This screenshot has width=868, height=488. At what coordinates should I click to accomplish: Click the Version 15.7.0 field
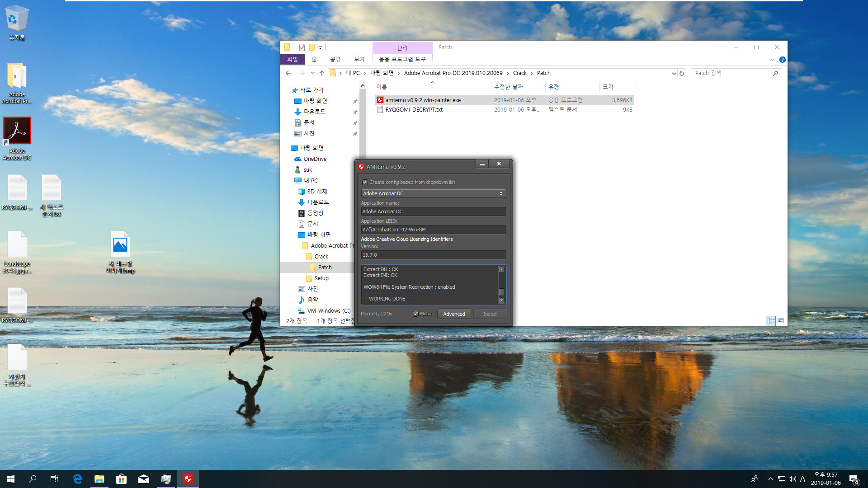[434, 255]
